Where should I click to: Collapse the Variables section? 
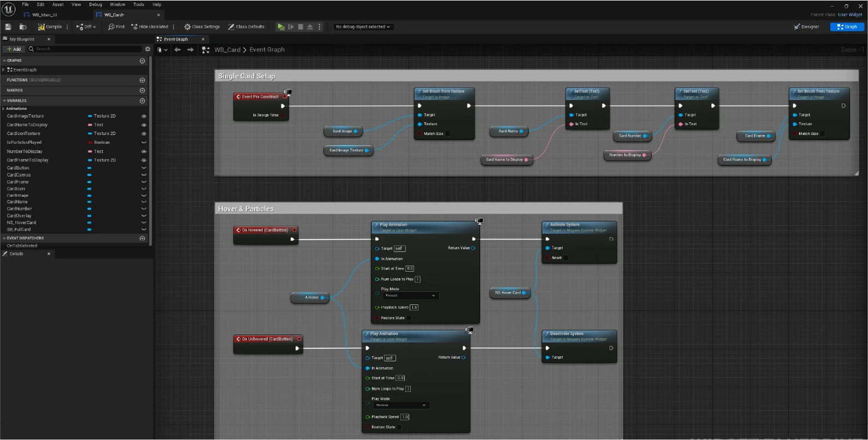(4, 101)
